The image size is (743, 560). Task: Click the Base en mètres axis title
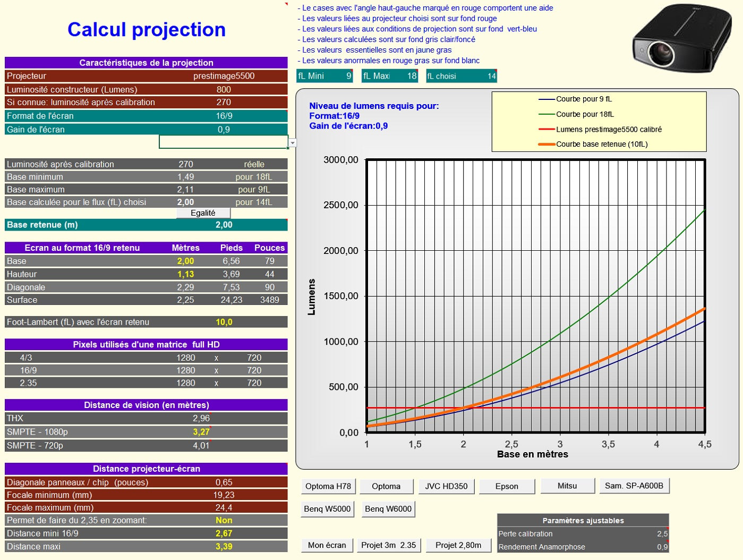coord(533,454)
